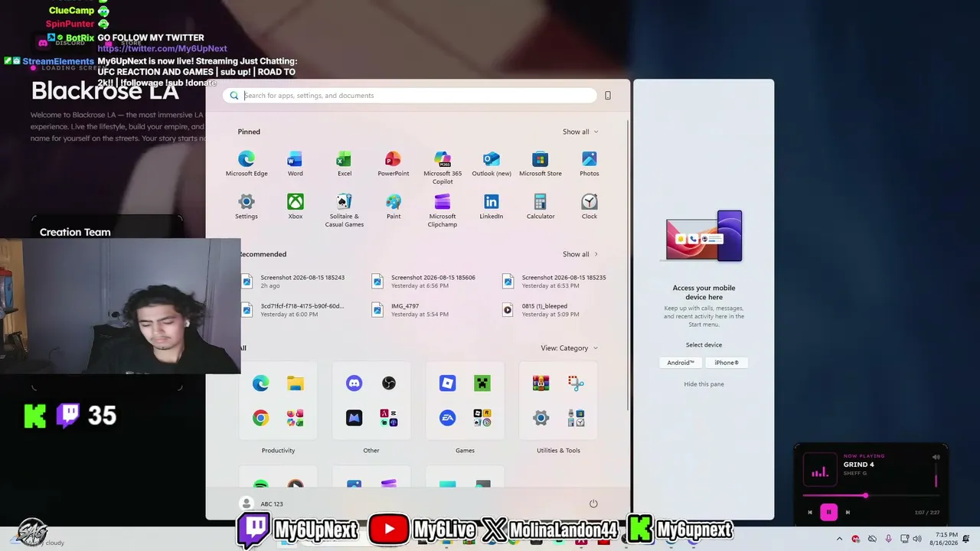Expand the Games category's more-apps group
This screenshot has width=980, height=551.
coord(482,418)
